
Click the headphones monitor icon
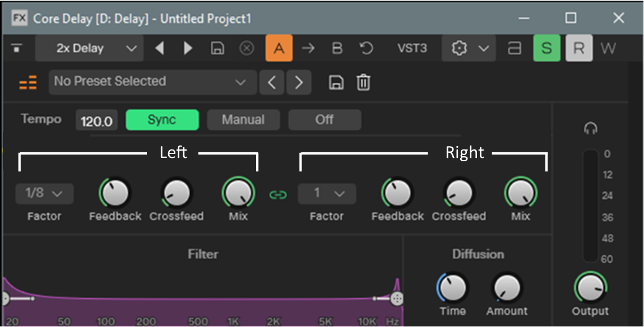click(x=590, y=129)
